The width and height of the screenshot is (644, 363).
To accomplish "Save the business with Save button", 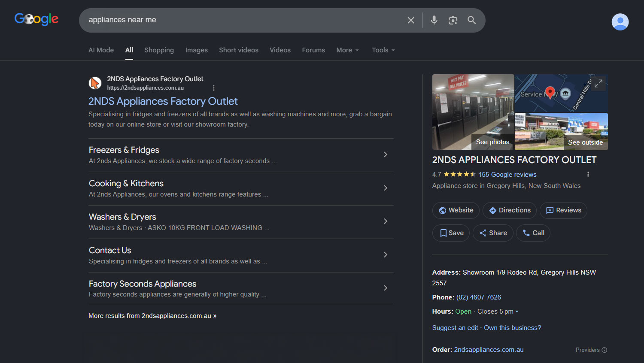I will tap(451, 233).
